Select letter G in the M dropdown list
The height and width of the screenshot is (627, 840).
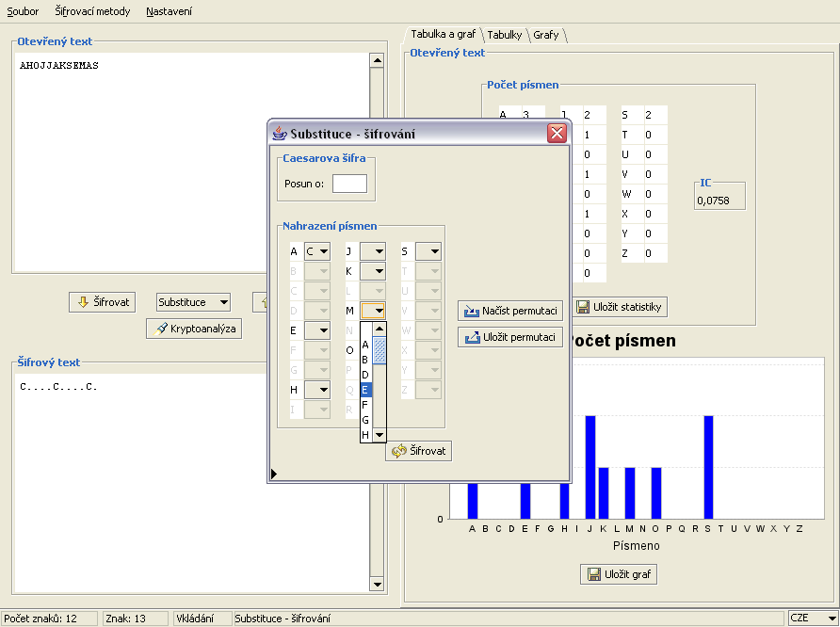(366, 420)
